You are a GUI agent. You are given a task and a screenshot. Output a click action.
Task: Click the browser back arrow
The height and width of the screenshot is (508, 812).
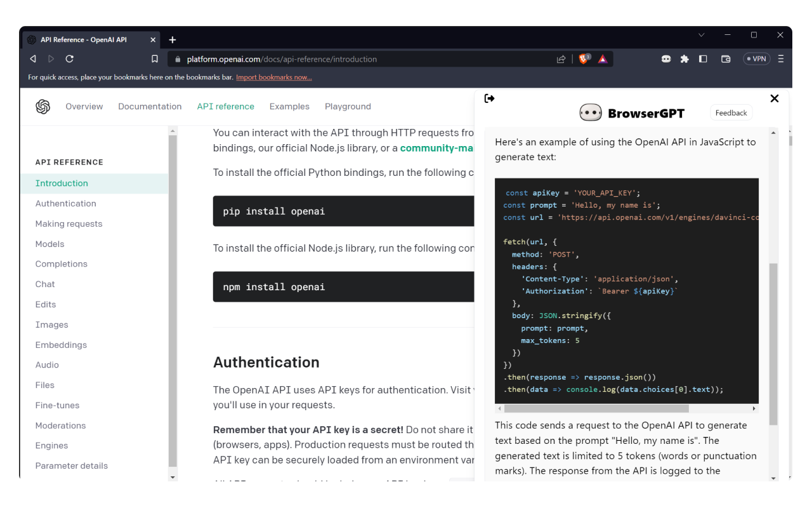point(33,58)
